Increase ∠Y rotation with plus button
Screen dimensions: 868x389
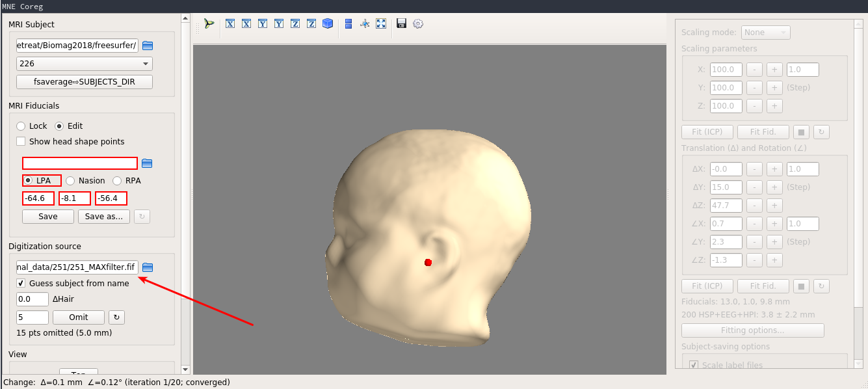pos(774,242)
